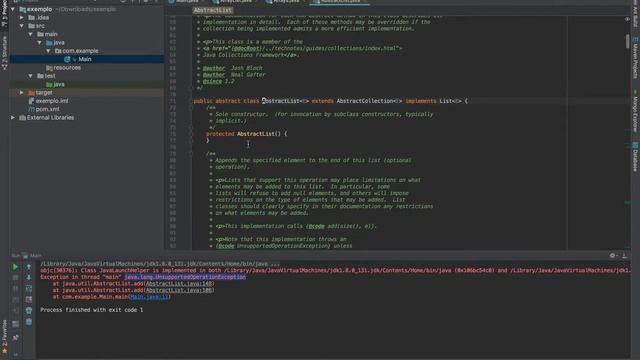Click the AbstractList breadcrumb label
This screenshot has height=360, width=640.
click(x=213, y=10)
